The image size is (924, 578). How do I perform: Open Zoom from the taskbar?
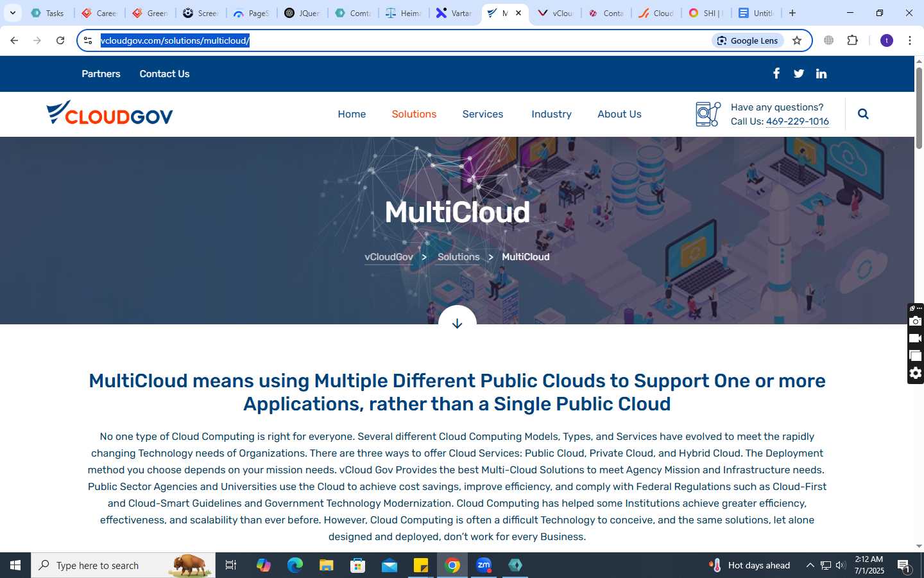484,565
